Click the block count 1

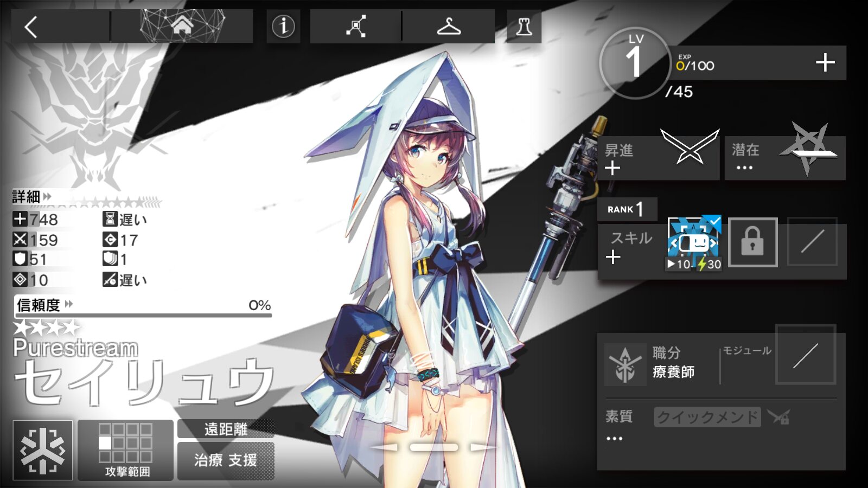[x=115, y=259]
